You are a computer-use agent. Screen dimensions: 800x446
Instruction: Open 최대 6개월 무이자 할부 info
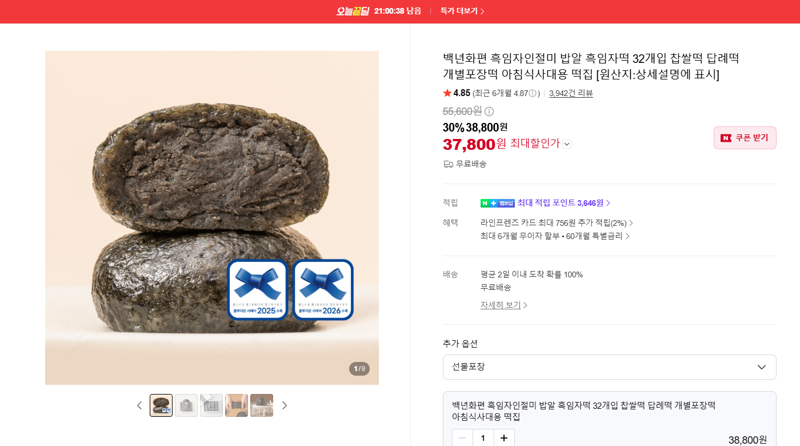point(555,236)
